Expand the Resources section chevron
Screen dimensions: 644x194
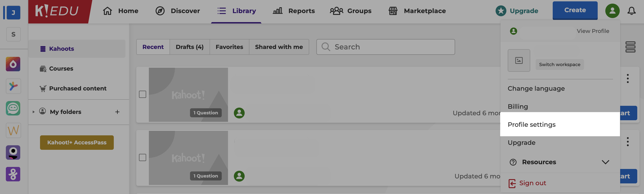pos(605,162)
